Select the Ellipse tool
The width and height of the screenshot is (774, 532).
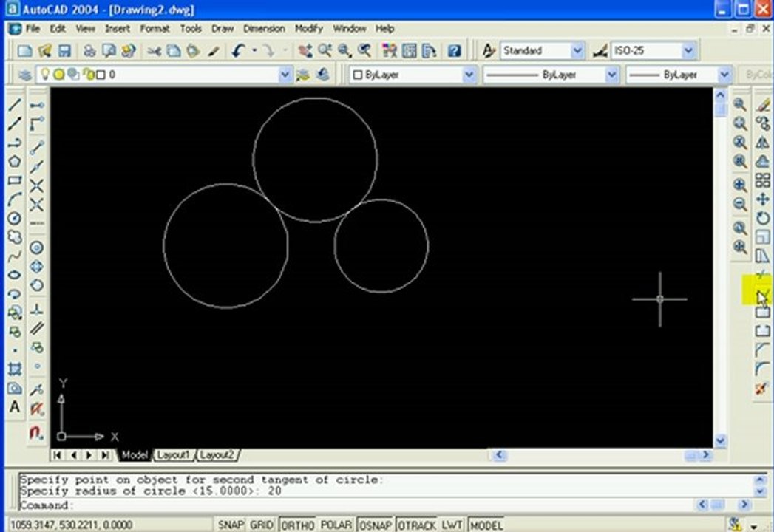14,275
